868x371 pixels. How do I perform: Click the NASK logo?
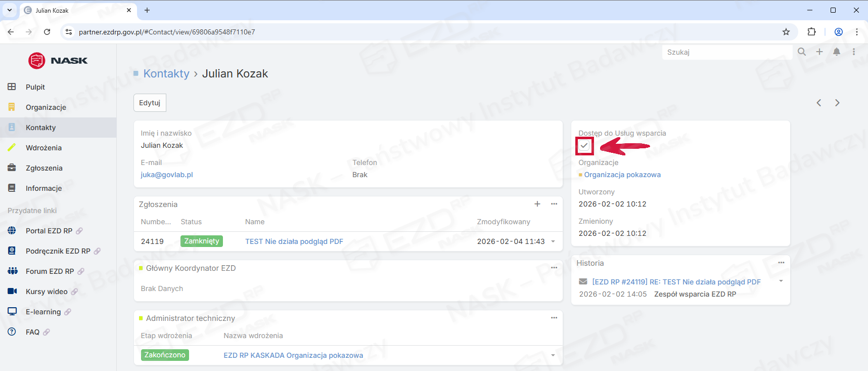(58, 61)
